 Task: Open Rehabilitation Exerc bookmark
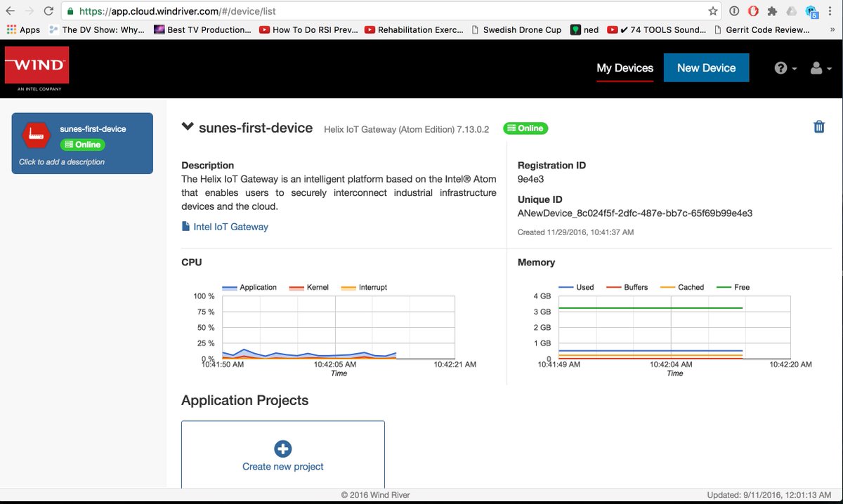coord(414,29)
